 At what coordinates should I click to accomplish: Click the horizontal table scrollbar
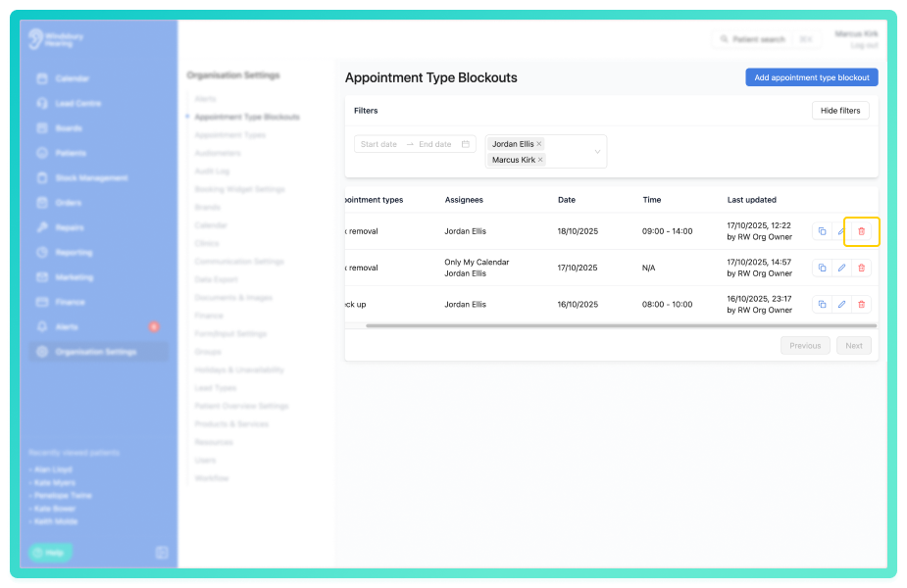click(622, 325)
